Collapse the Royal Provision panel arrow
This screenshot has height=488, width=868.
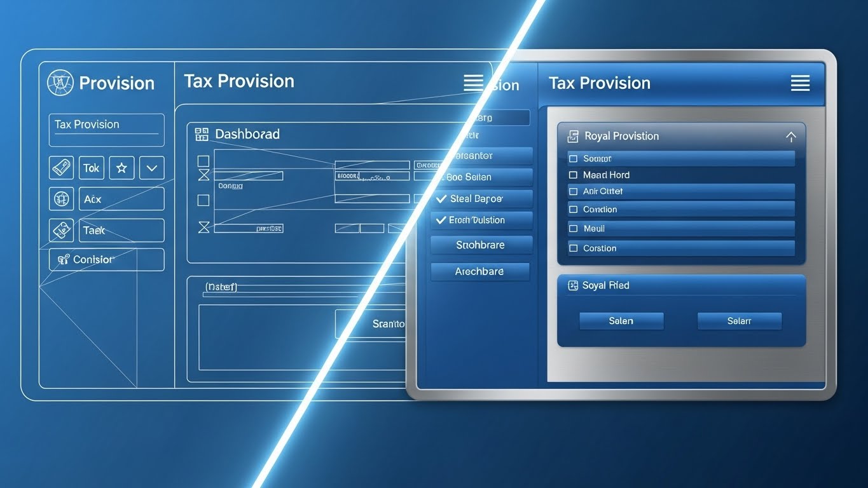pos(790,137)
